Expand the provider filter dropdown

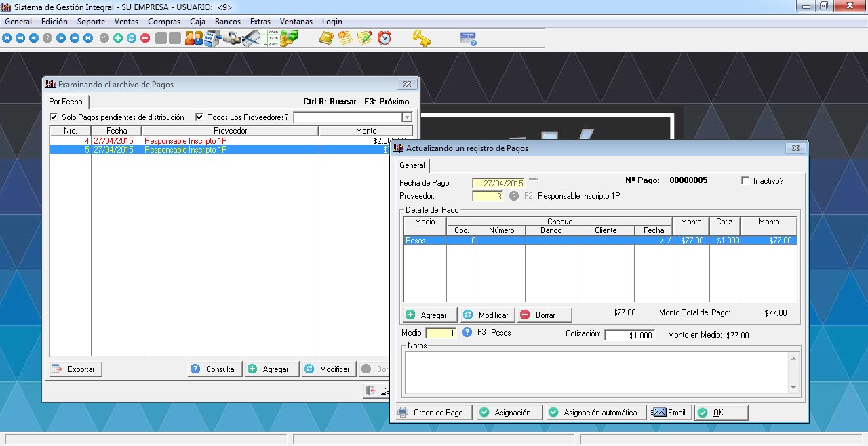407,117
